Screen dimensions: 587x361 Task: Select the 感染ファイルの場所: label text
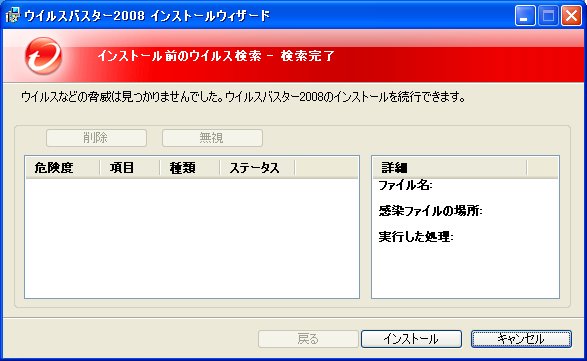[430, 211]
